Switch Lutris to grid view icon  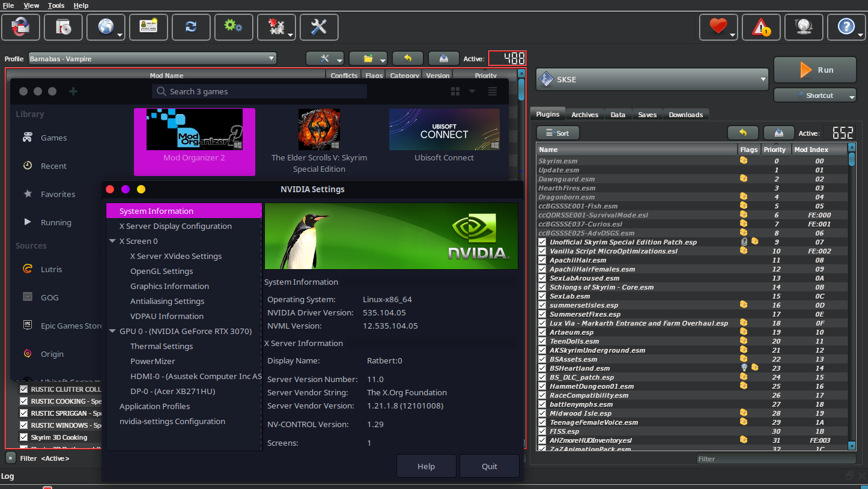(455, 91)
